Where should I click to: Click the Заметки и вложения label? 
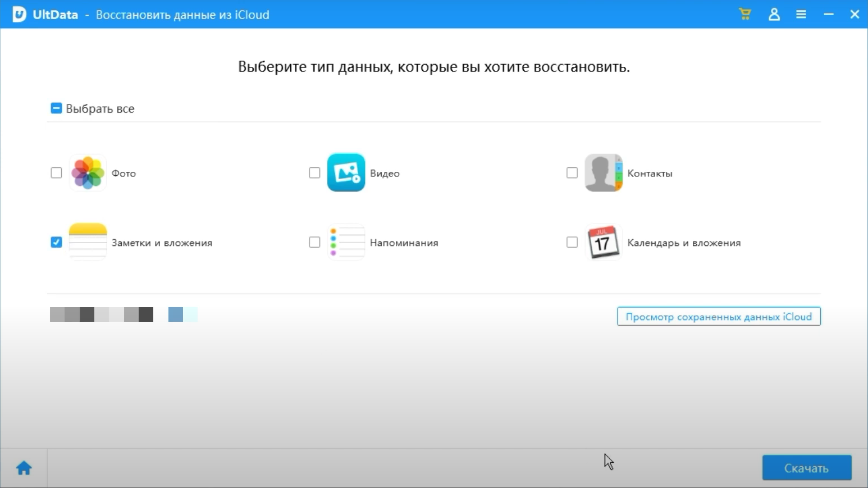(x=162, y=243)
